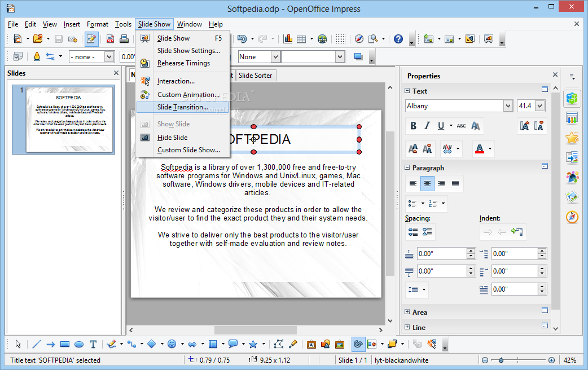Open the Properties deck in sidebar
This screenshot has width=588, height=370.
572,98
